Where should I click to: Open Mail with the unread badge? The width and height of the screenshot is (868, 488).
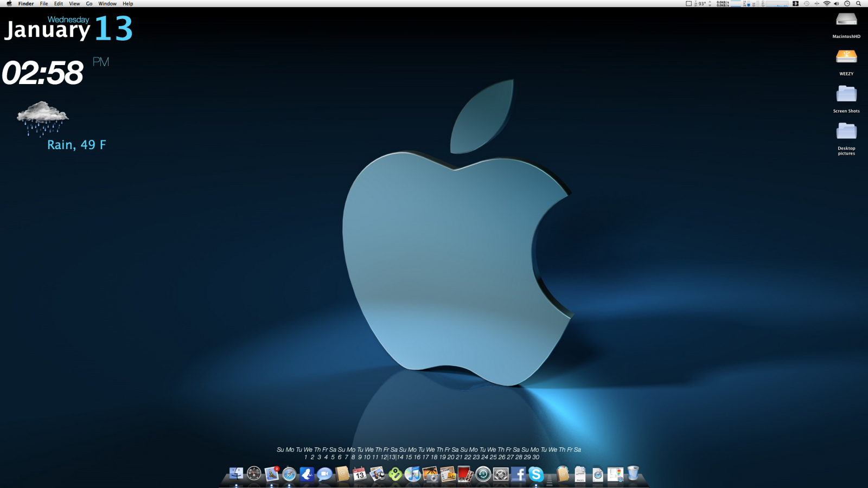(x=272, y=474)
